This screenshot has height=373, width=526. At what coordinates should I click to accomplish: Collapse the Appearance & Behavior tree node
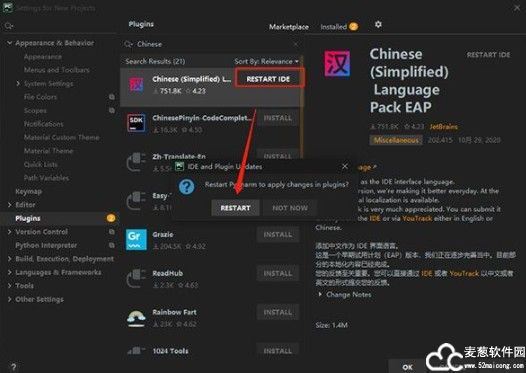pyautogui.click(x=9, y=43)
